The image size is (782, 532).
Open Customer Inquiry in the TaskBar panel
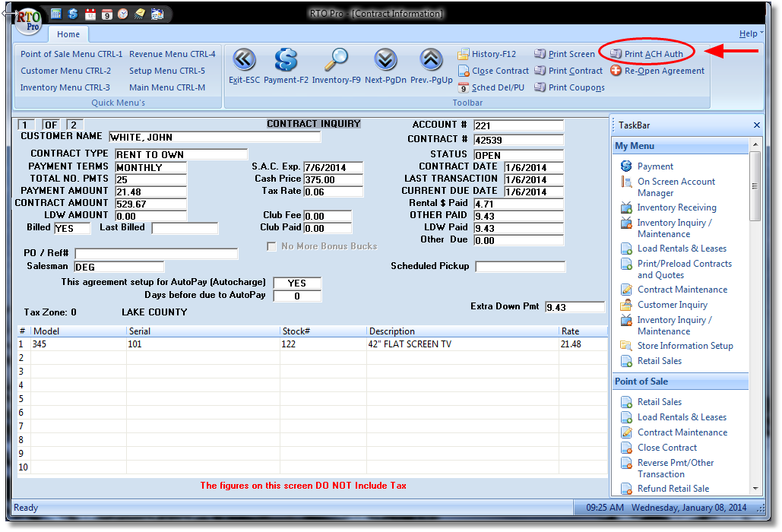pos(672,305)
